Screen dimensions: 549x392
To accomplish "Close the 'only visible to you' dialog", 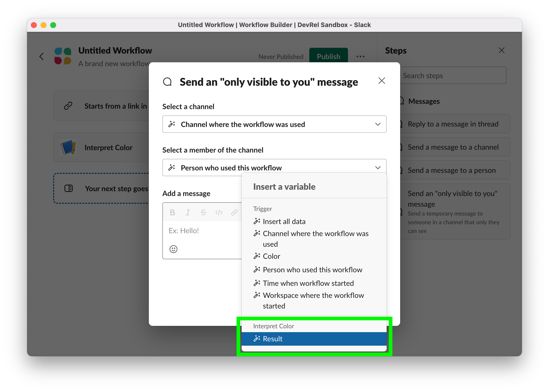I will [x=382, y=81].
